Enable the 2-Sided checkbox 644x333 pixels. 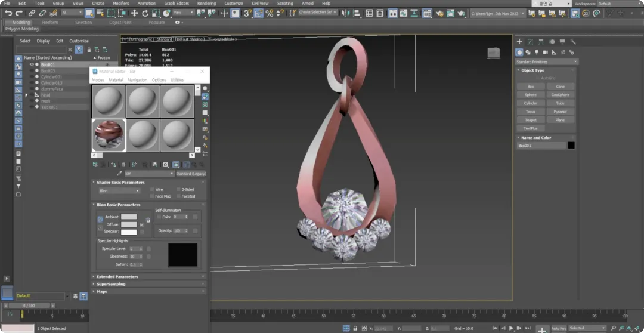point(178,190)
